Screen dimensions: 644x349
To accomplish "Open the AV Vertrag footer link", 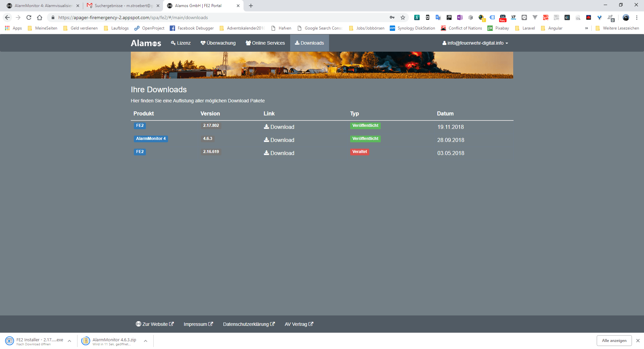I will point(299,324).
